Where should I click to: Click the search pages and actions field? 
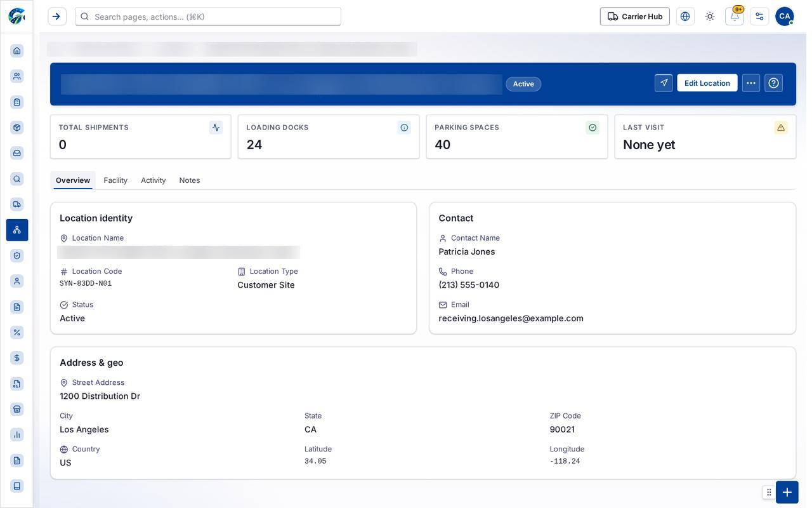pos(208,17)
